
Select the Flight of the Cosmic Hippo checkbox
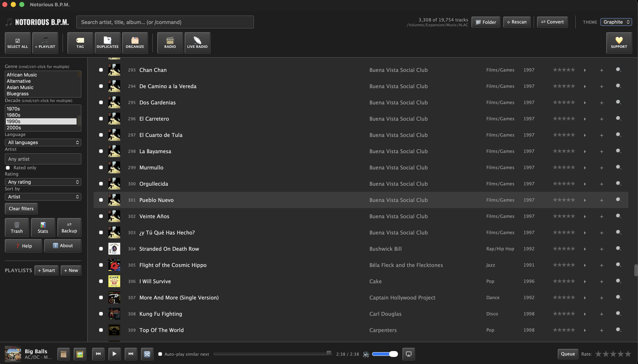click(101, 265)
